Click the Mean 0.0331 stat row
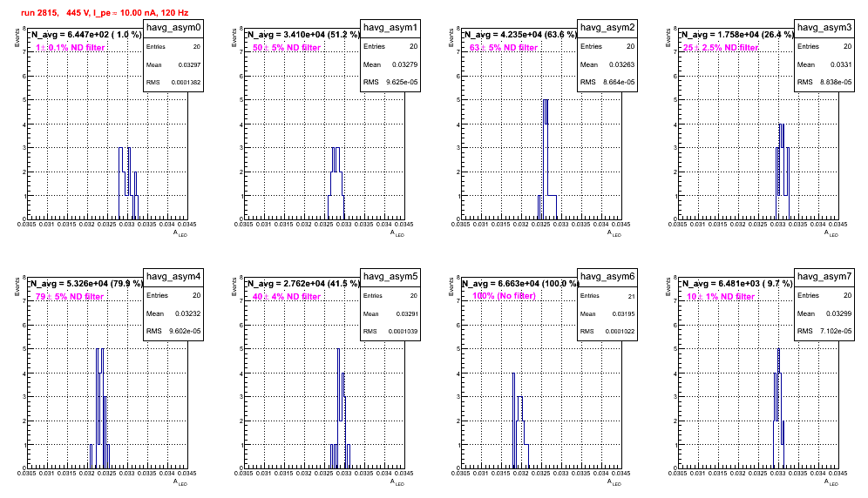The image size is (868, 498). coord(824,64)
